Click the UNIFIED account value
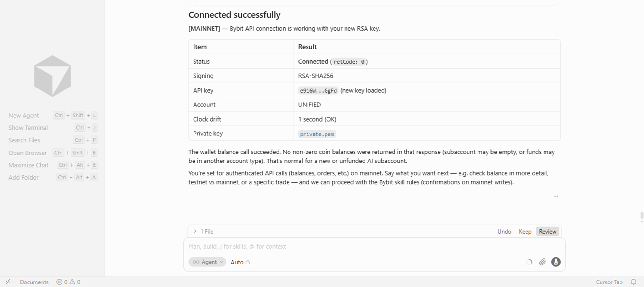644x287 pixels. click(x=309, y=105)
